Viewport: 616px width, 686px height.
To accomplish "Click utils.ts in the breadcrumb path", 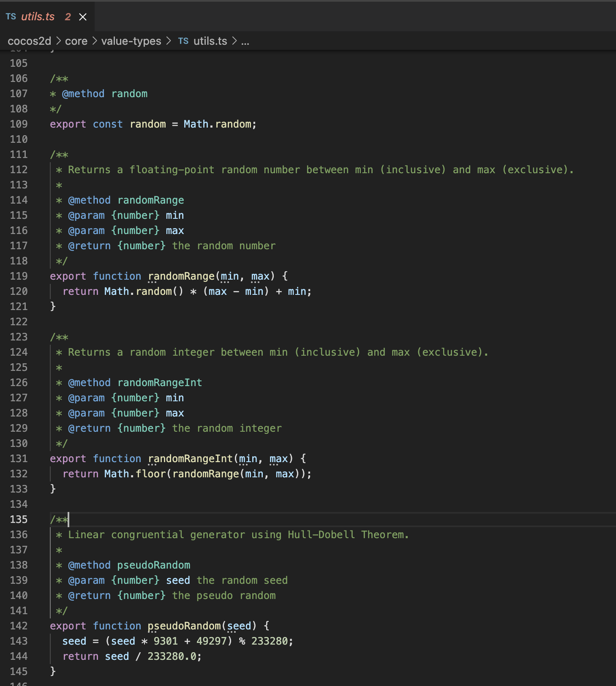I will [210, 41].
